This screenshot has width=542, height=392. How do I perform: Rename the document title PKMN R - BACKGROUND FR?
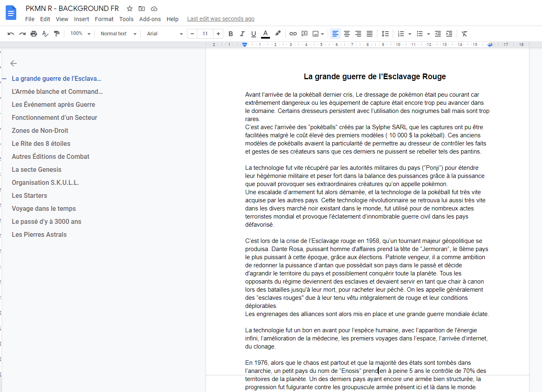[x=72, y=9]
